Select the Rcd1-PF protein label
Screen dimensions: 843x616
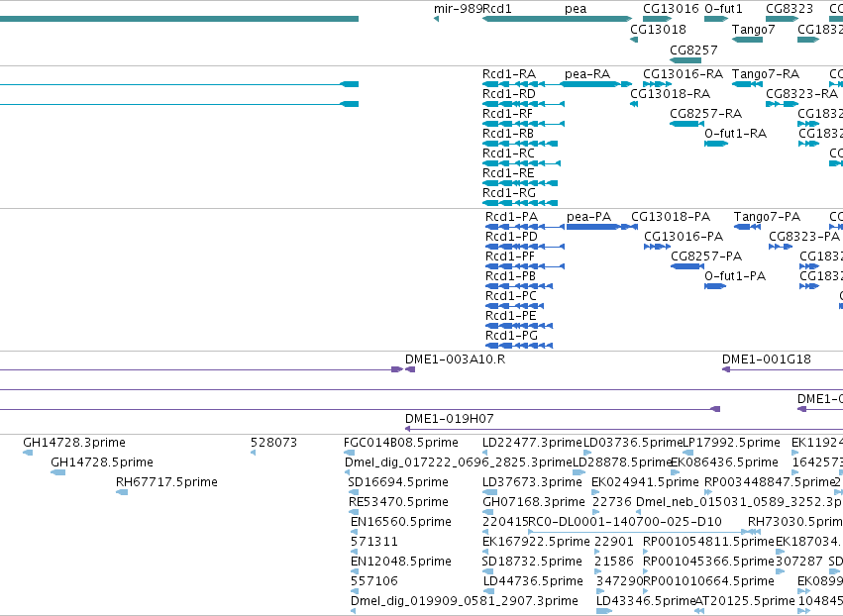510,257
